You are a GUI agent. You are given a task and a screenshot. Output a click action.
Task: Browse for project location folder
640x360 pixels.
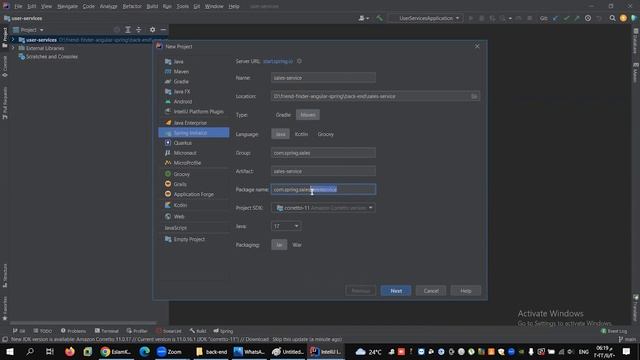(x=474, y=96)
